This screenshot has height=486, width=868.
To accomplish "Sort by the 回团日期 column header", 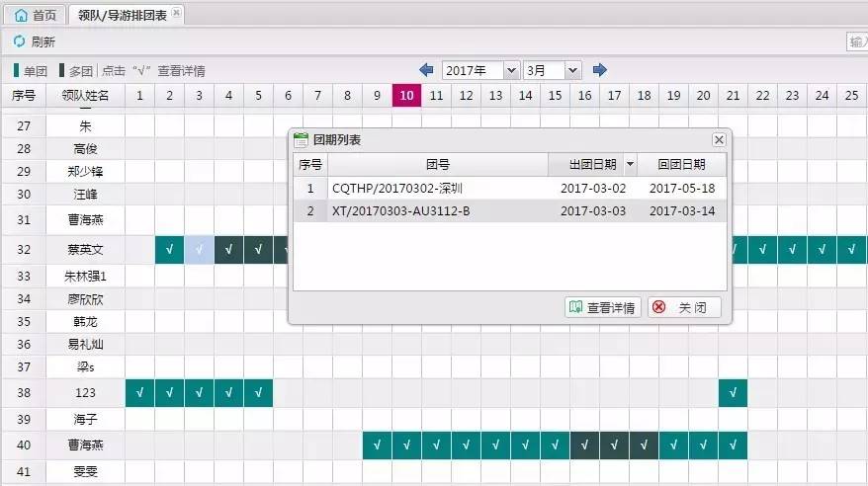I will tap(681, 165).
